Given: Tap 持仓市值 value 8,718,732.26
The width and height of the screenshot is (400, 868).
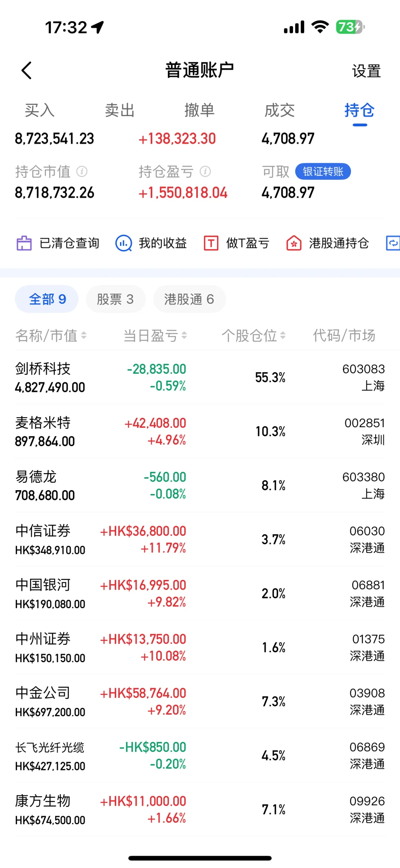Looking at the screenshot, I should tap(54, 193).
